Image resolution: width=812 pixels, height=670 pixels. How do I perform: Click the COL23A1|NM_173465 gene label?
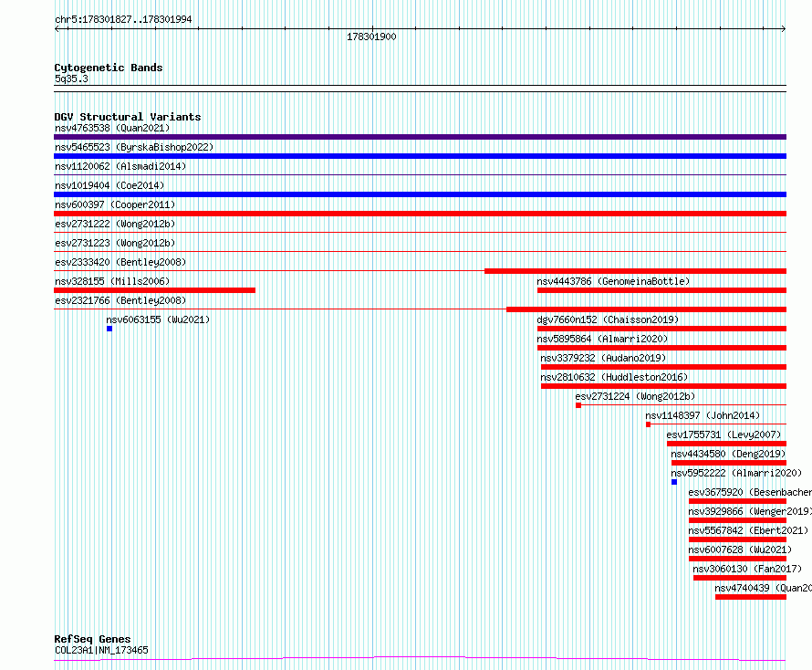(101, 650)
